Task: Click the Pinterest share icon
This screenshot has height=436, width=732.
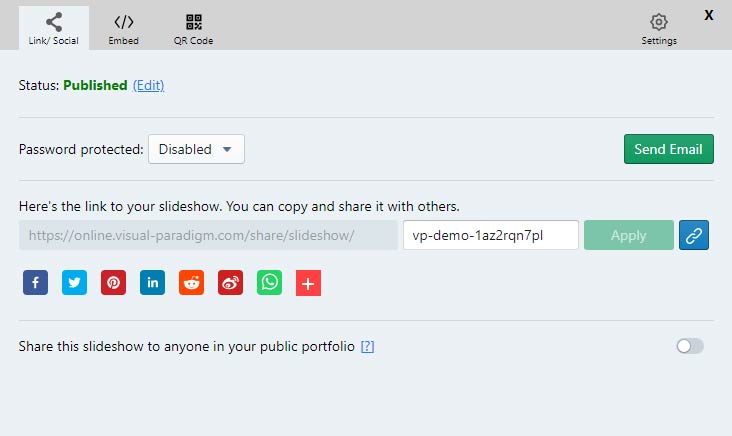Action: click(113, 283)
